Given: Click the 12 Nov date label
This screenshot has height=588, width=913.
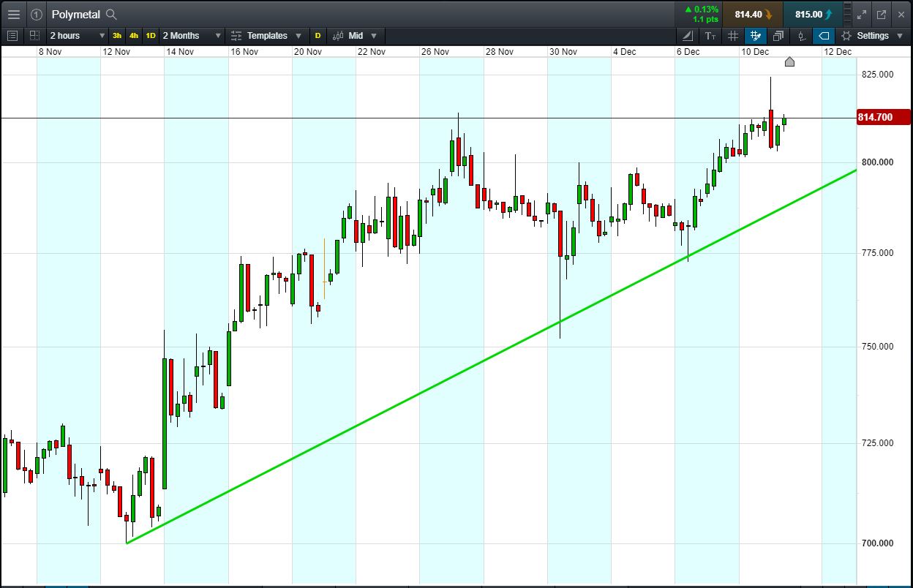Looking at the screenshot, I should (117, 52).
